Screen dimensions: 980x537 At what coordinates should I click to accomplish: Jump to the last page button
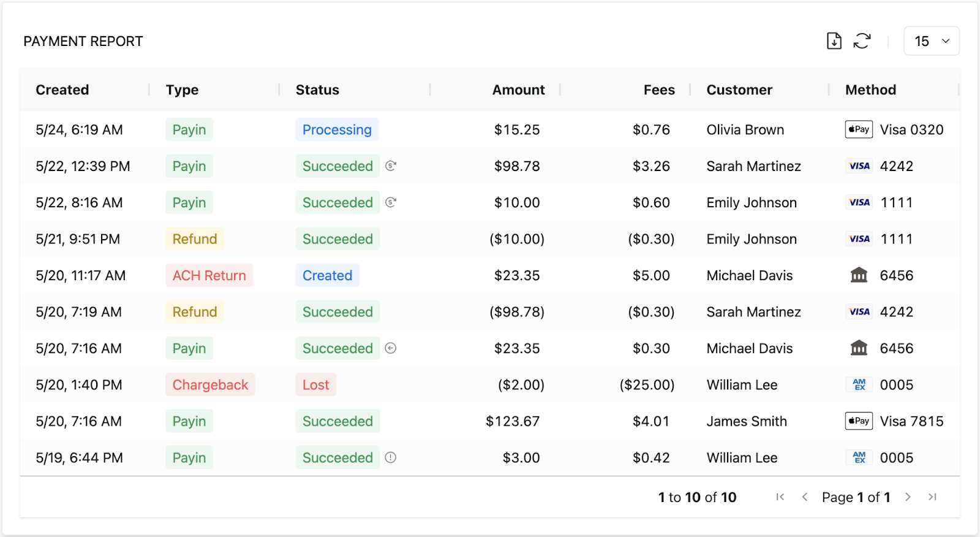[932, 497]
